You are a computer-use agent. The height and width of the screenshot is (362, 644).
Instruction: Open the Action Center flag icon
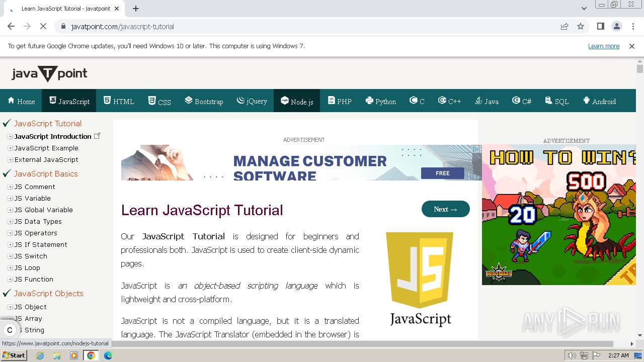pyautogui.click(x=595, y=355)
